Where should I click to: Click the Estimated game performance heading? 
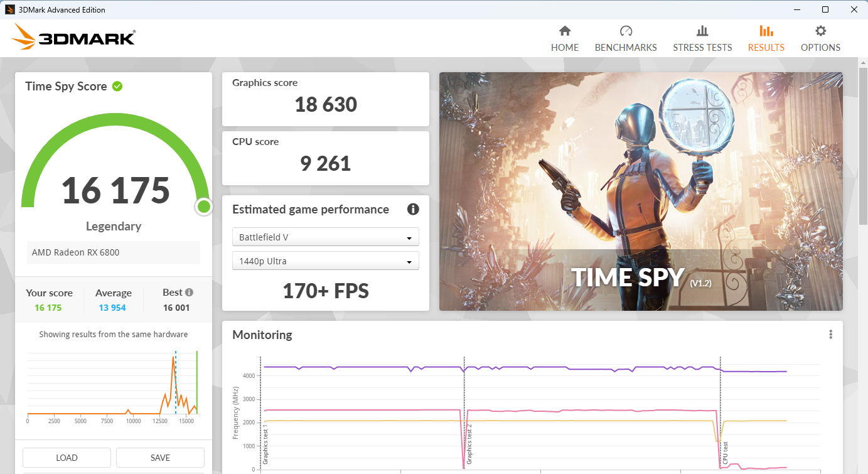point(311,210)
